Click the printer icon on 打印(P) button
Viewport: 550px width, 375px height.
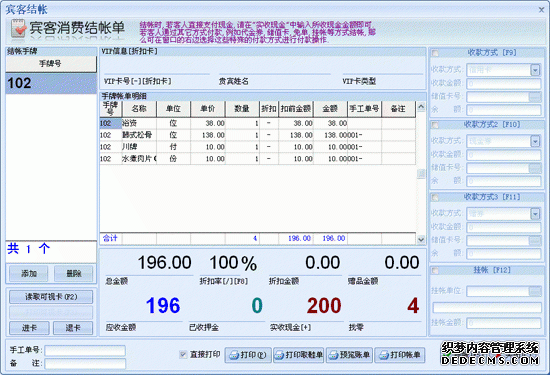pos(234,355)
